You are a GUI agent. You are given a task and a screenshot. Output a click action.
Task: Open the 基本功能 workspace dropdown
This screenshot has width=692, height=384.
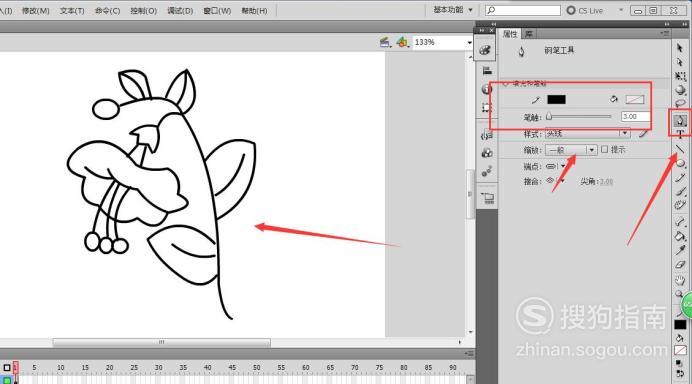coord(453,10)
